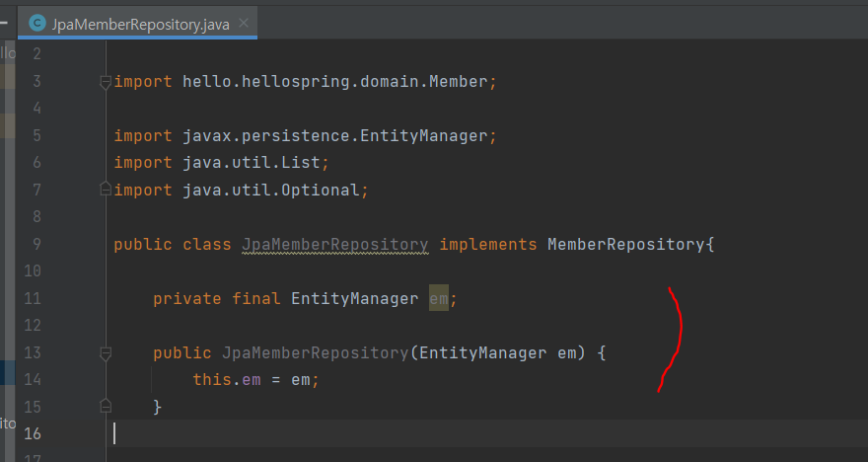The height and width of the screenshot is (462, 868).
Task: Click hello.hellospring.domain.Member import
Action: (x=335, y=81)
